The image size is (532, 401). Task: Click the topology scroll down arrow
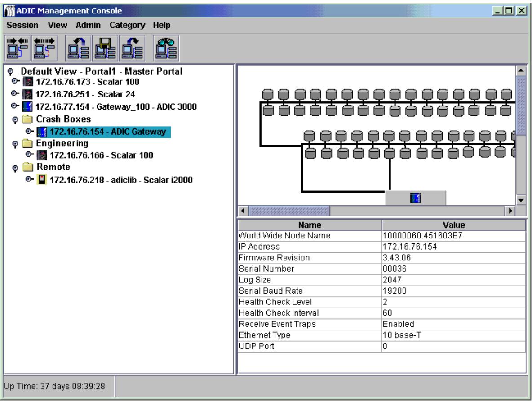[521, 200]
